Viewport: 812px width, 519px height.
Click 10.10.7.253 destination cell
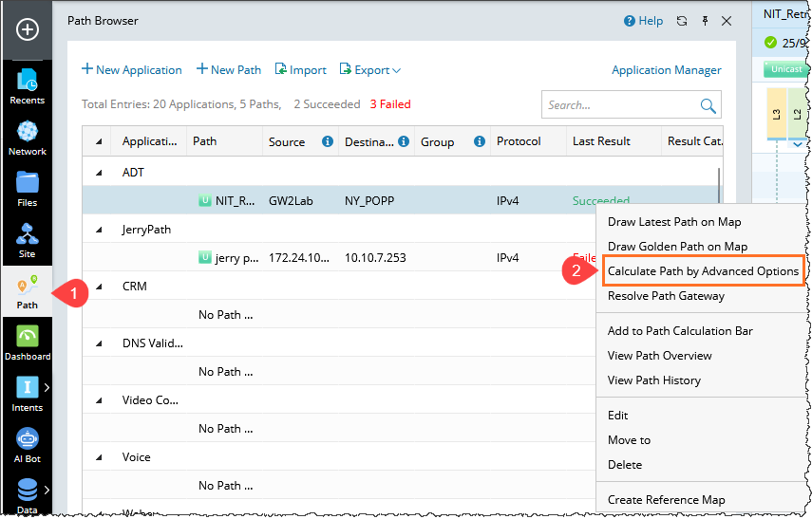pos(375,258)
